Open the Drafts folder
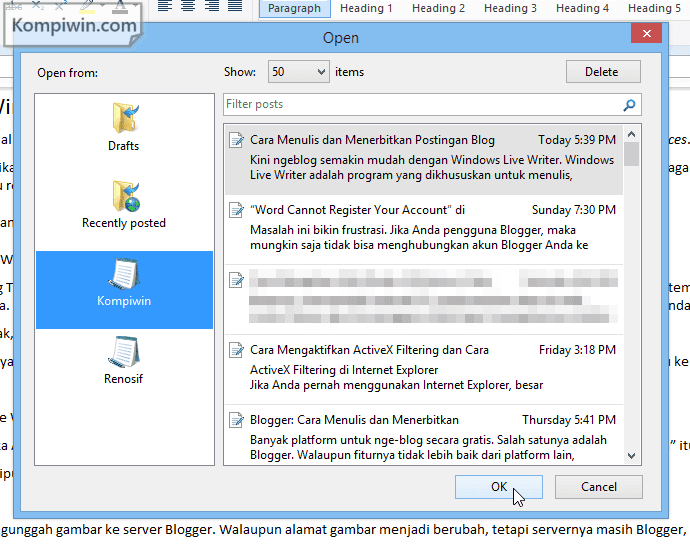Screen dimensions: 690x551 coord(124,127)
